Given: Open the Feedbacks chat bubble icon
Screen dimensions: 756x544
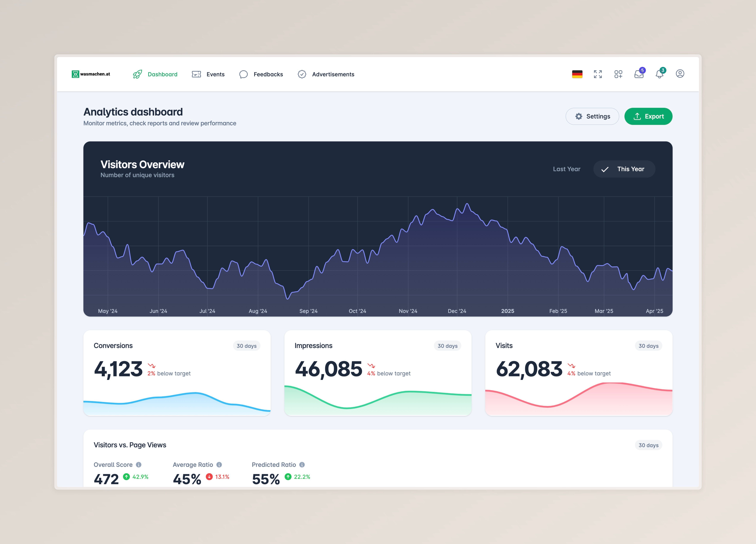Looking at the screenshot, I should tap(244, 74).
